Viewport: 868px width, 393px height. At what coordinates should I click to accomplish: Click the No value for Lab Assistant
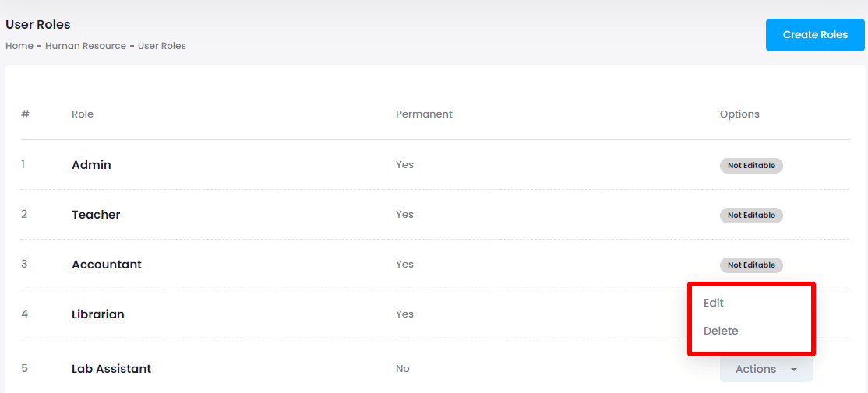click(x=403, y=369)
